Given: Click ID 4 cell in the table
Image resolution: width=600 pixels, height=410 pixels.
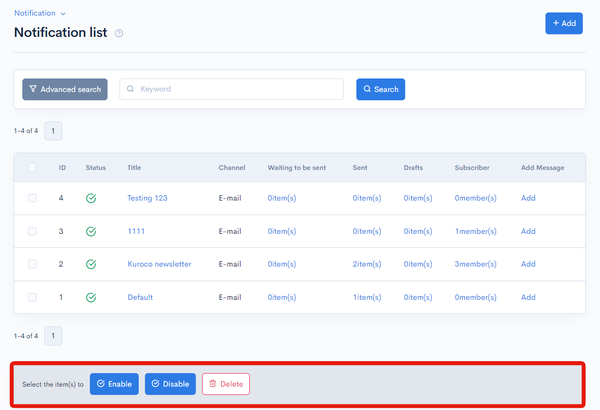Looking at the screenshot, I should tap(61, 198).
